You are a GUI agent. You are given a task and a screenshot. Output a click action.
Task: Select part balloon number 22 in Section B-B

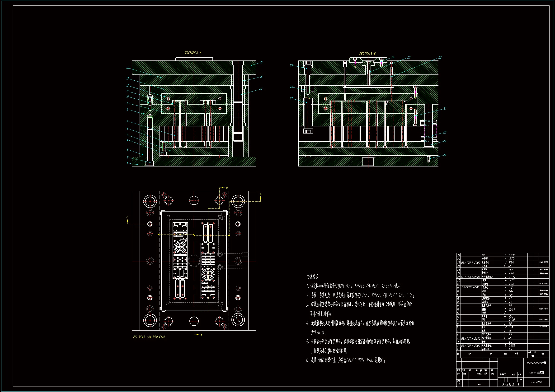point(440,57)
